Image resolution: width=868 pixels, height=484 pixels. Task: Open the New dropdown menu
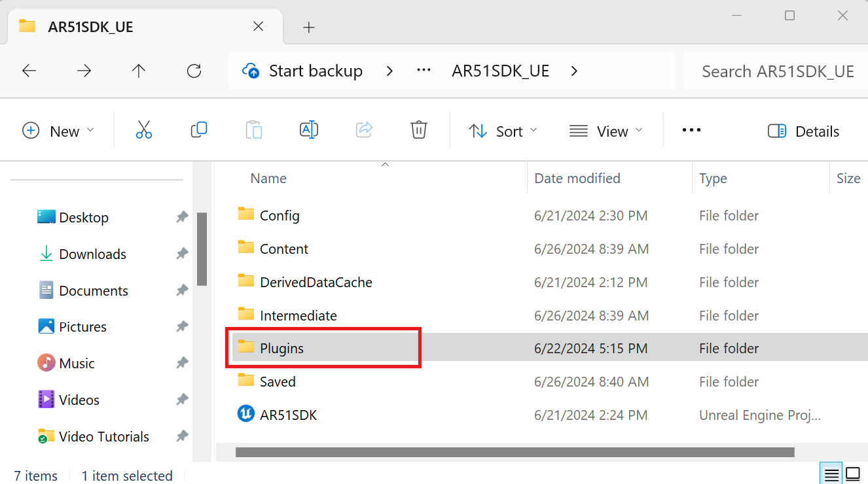58,131
